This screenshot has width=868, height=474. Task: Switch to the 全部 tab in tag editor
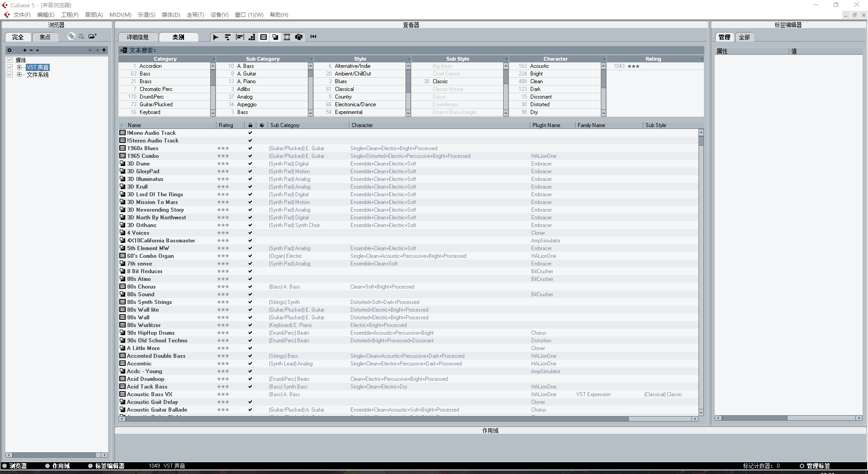point(744,37)
